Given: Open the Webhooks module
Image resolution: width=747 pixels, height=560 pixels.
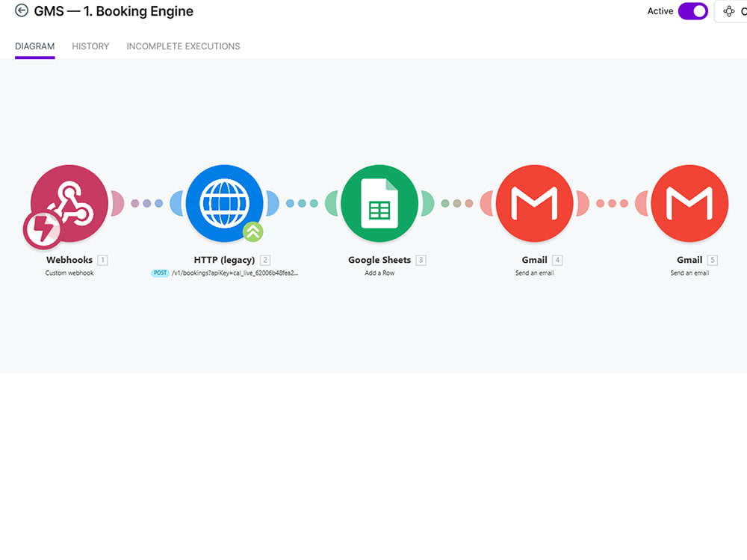Looking at the screenshot, I should [x=69, y=203].
